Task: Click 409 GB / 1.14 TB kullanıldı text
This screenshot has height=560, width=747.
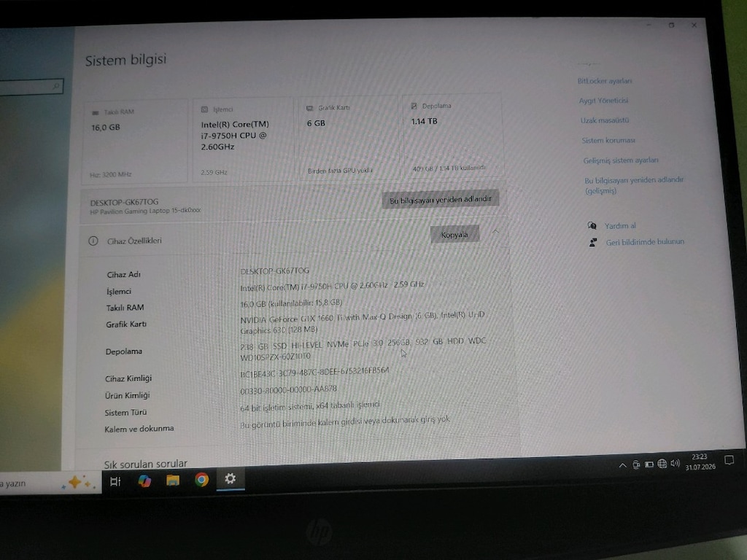Action: [x=449, y=168]
